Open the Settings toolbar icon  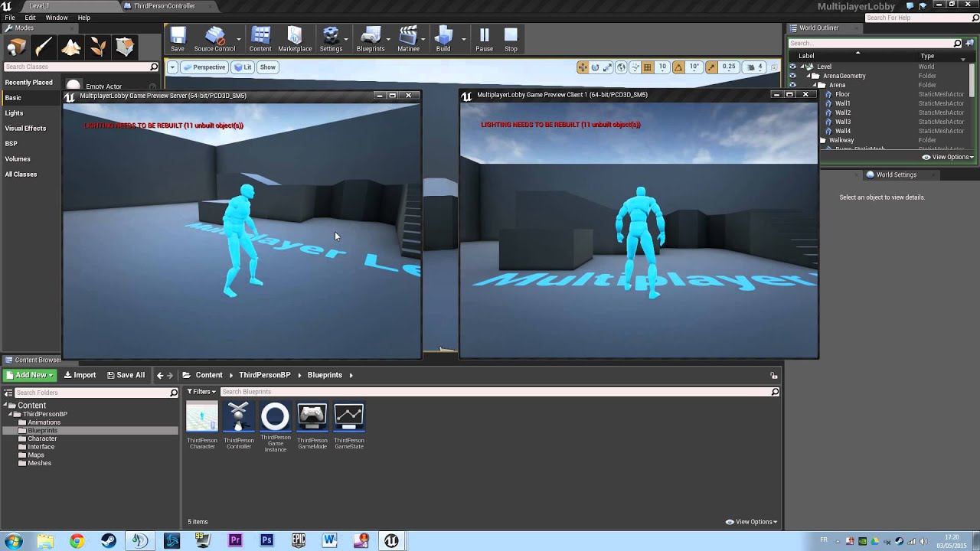pyautogui.click(x=331, y=40)
